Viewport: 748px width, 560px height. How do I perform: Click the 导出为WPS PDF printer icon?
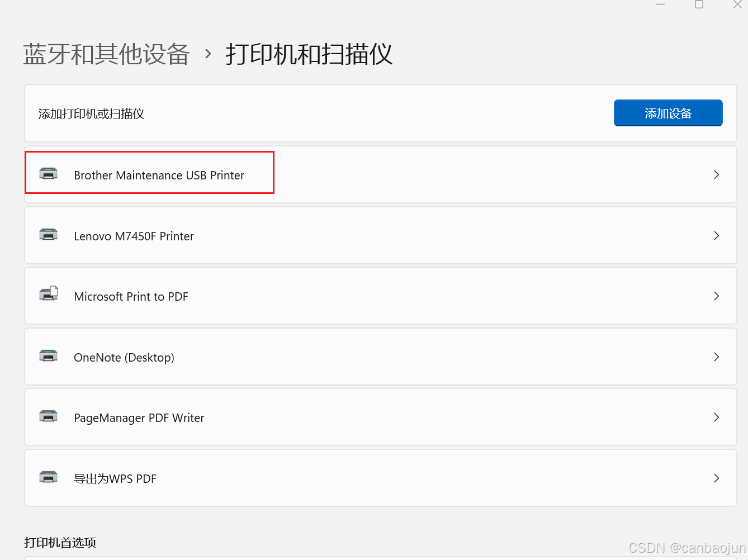coord(49,477)
